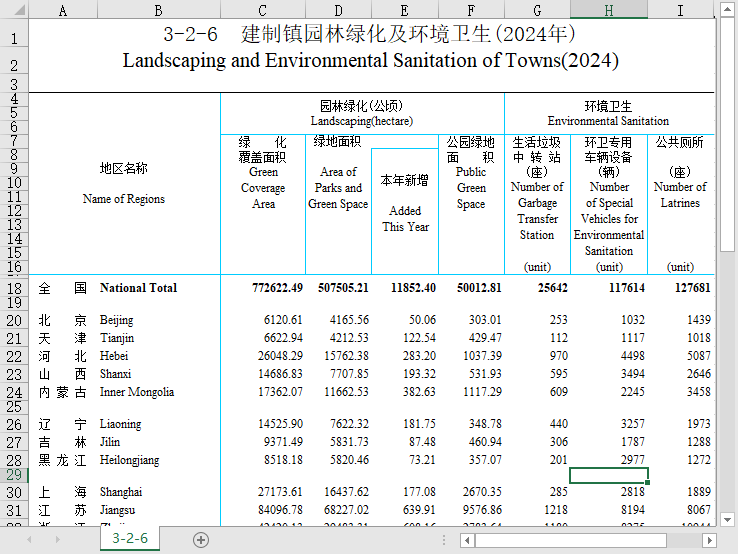Click horizontal scrollbar right arrow
738x554 pixels.
coord(709,540)
